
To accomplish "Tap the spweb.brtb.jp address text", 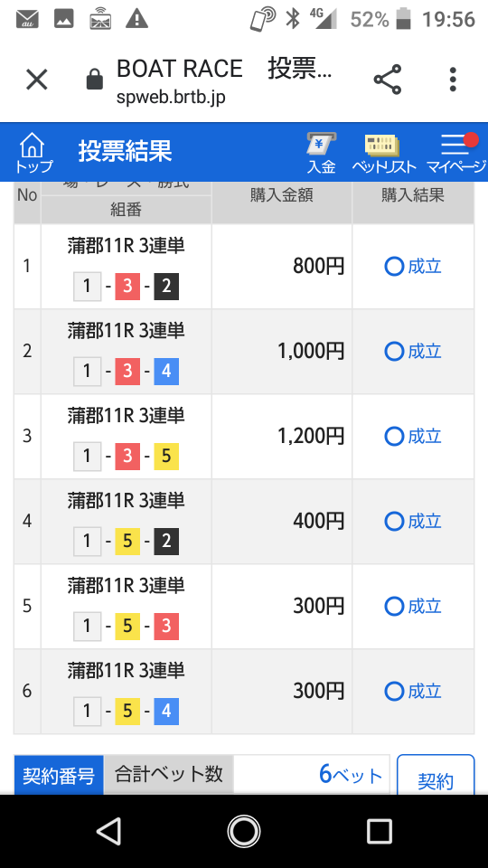I will [171, 97].
